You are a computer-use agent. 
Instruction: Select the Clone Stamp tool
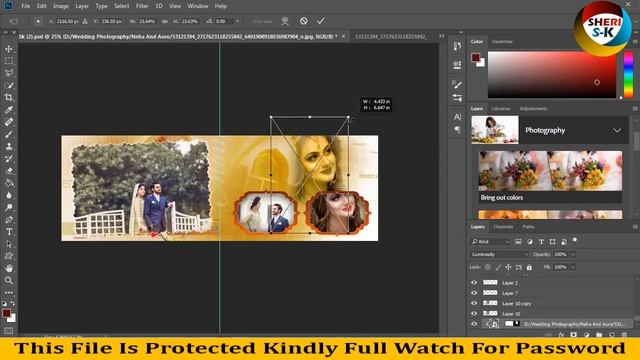(x=9, y=147)
